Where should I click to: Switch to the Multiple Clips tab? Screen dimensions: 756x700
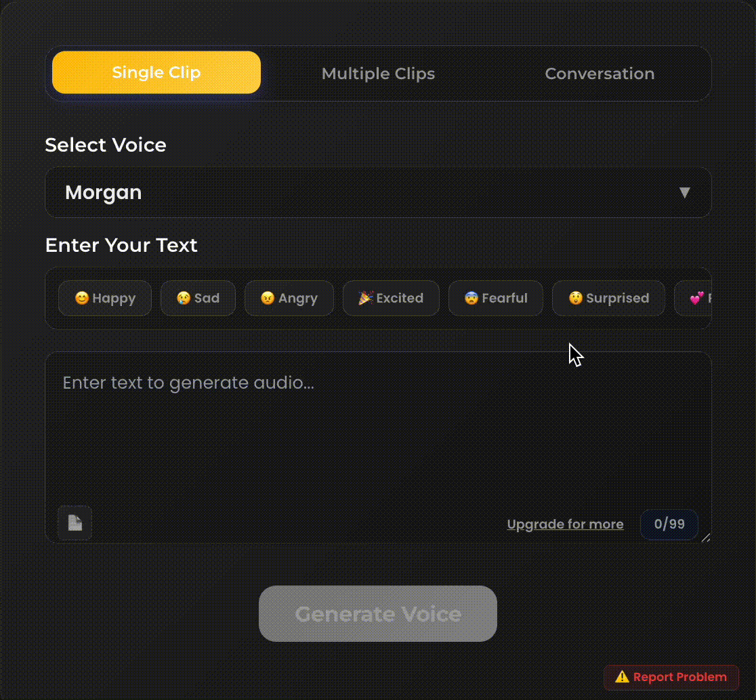click(x=378, y=73)
